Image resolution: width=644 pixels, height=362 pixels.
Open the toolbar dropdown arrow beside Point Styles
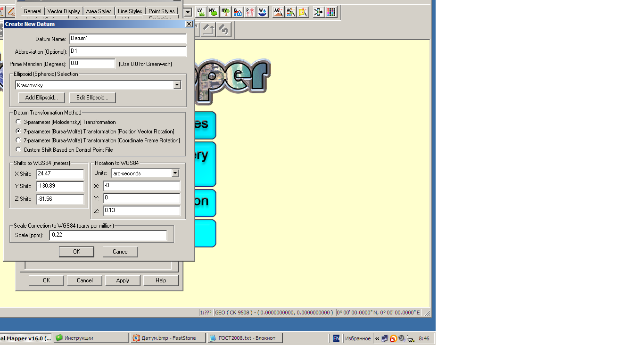pyautogui.click(x=188, y=12)
